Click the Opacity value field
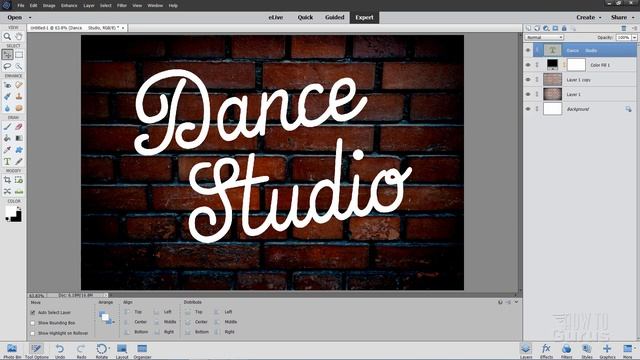The image size is (640, 360). coord(623,37)
